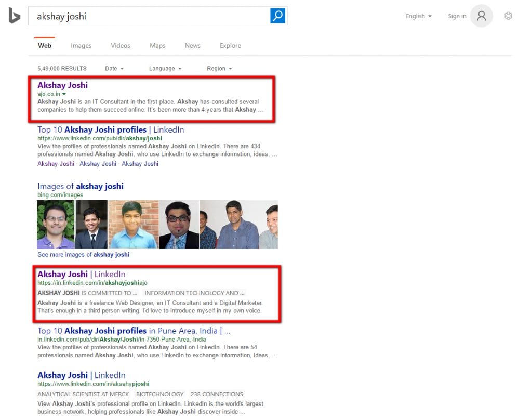Click the magnifying glass search icon

pos(277,16)
